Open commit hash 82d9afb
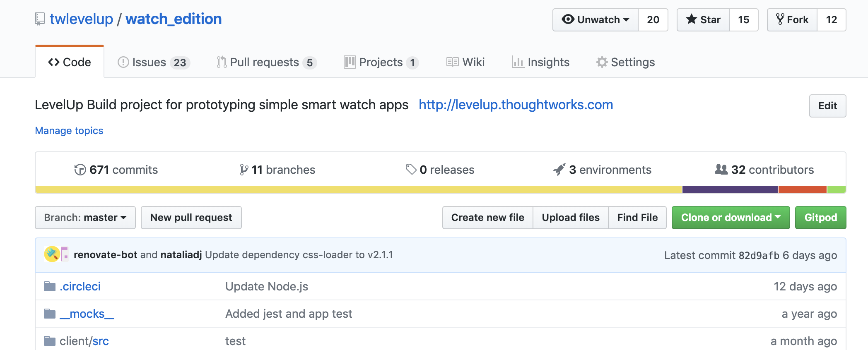The width and height of the screenshot is (868, 350). pyautogui.click(x=759, y=255)
